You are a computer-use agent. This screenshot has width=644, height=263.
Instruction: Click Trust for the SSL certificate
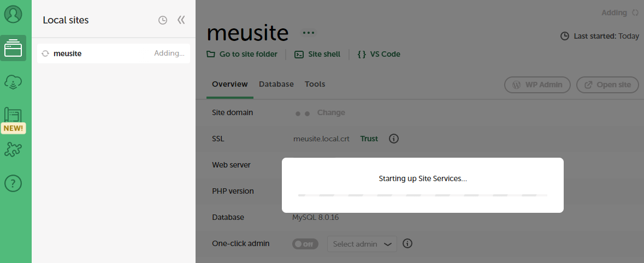pos(369,139)
